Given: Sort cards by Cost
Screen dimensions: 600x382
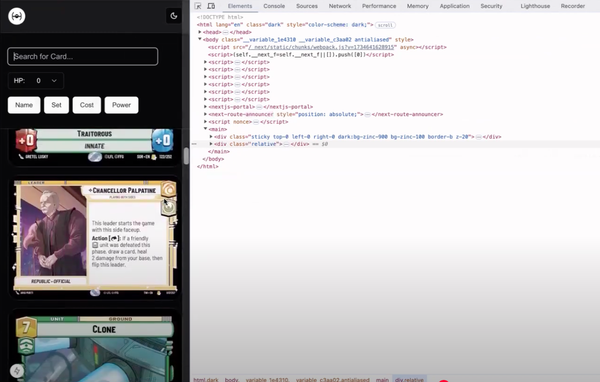Looking at the screenshot, I should (x=86, y=105).
